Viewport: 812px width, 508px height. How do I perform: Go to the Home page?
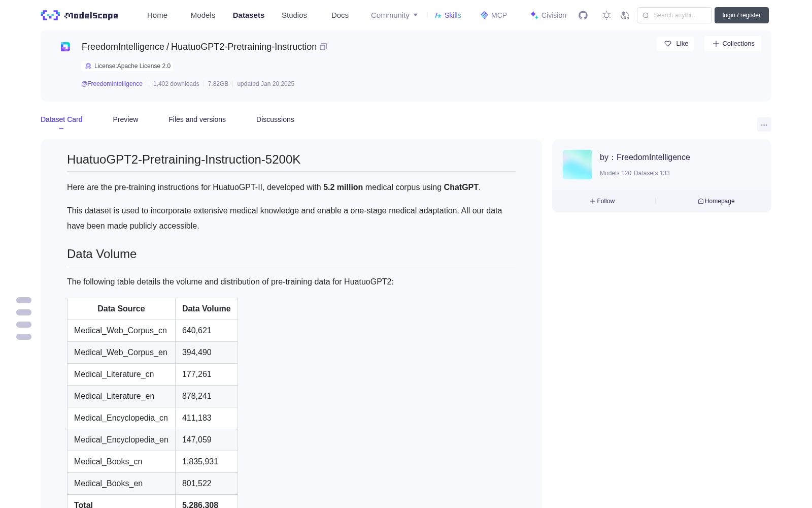(157, 15)
